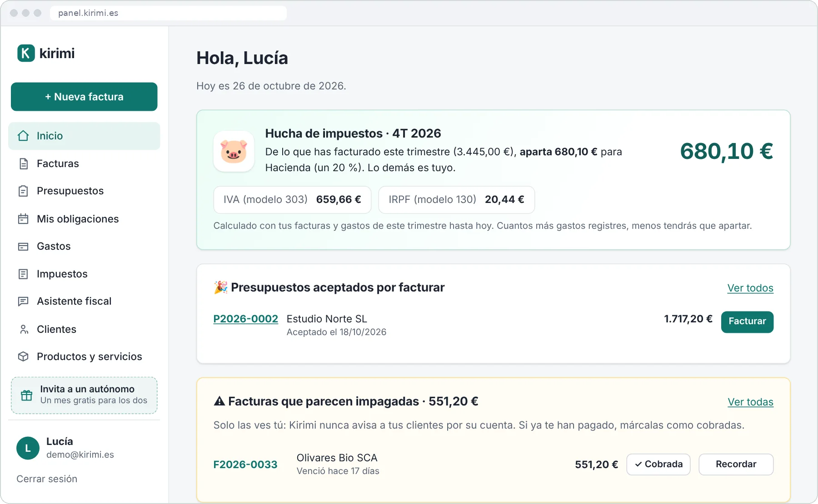
Task: Click the Clientes person icon
Action: [23, 329]
